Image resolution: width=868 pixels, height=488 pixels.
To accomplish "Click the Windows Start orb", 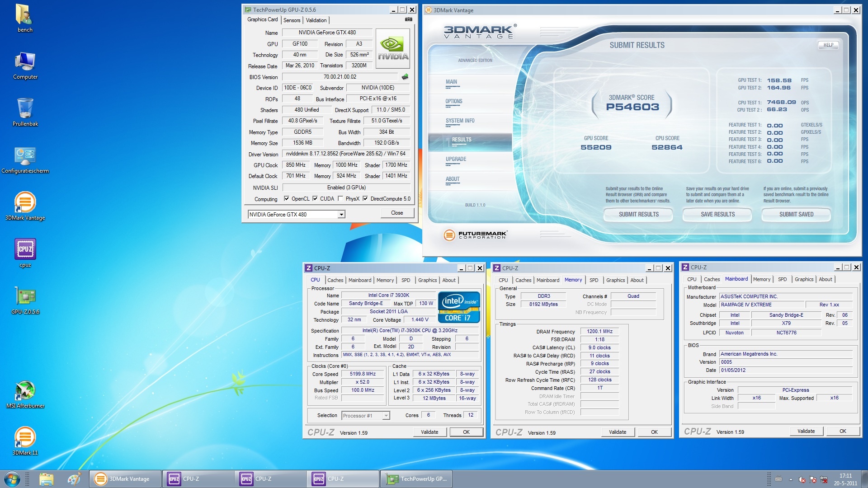I will click(12, 479).
